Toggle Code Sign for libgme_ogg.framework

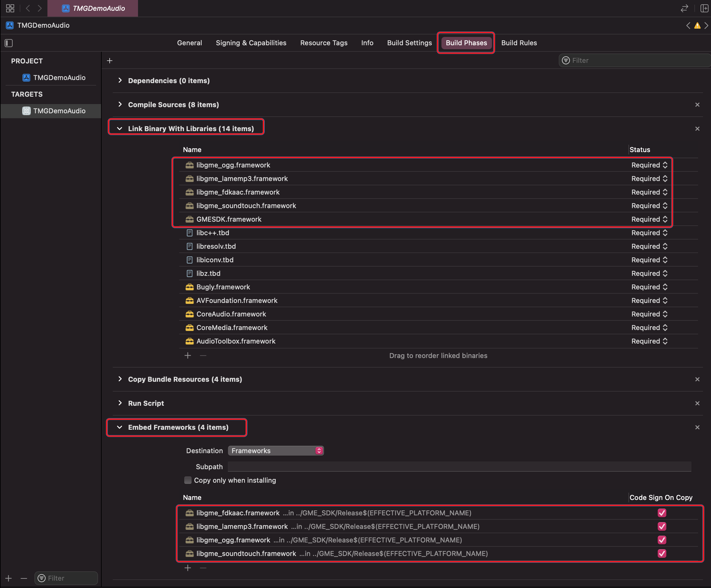[662, 540]
